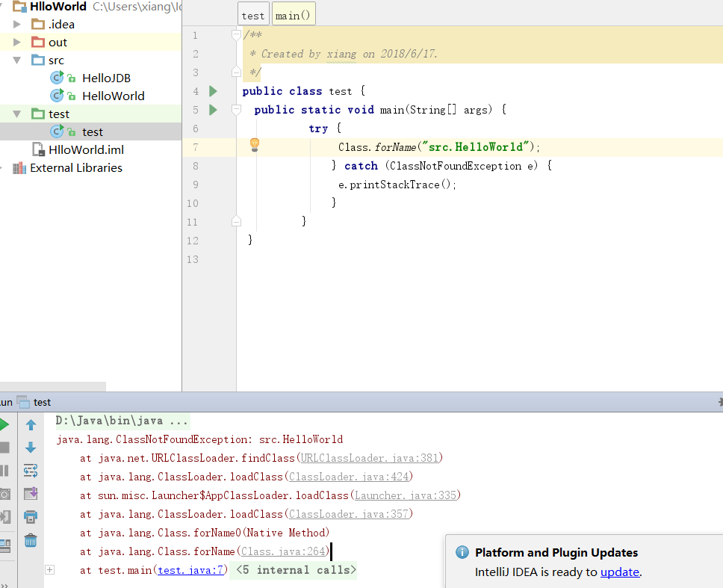This screenshot has width=723, height=588.
Task: Select main() in the breadcrumb bar
Action: pos(294,16)
